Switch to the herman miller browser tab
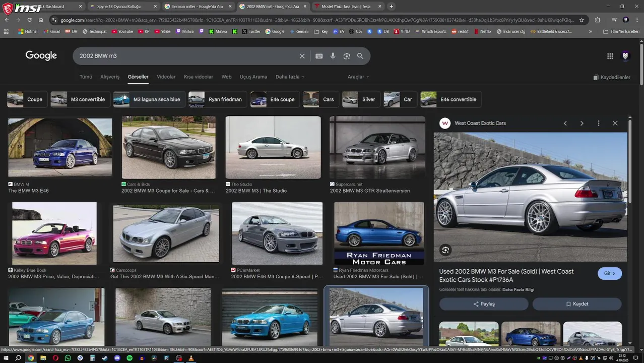 199,6
